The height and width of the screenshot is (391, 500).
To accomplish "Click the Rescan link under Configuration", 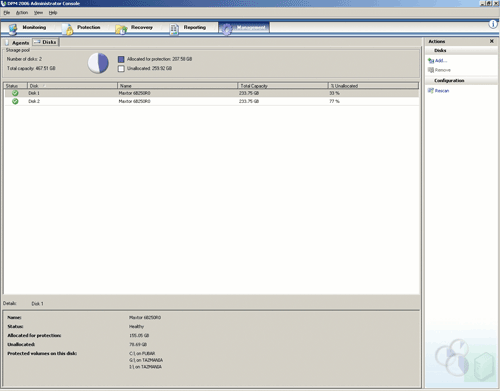I will click(442, 91).
